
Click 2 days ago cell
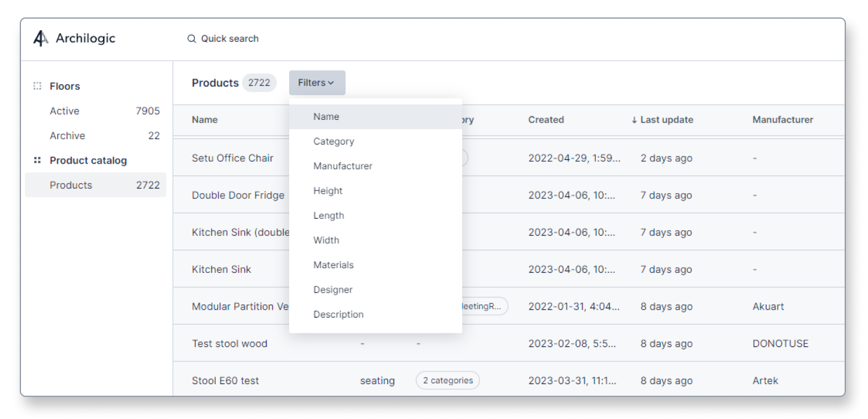click(667, 158)
